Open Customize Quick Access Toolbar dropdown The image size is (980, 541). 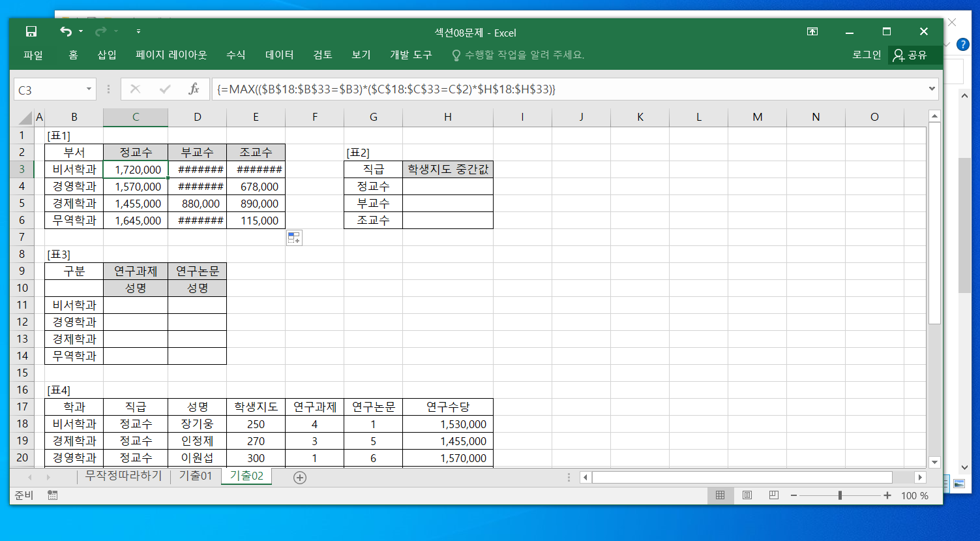pos(138,32)
